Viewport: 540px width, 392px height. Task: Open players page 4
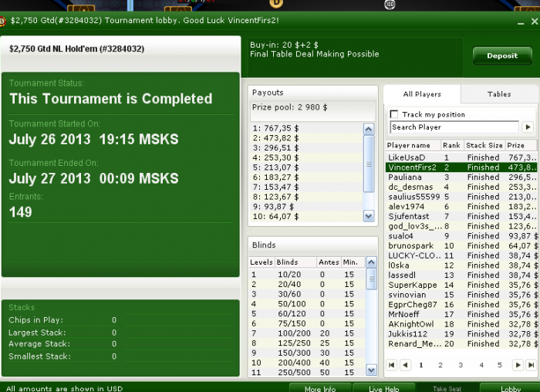(x=481, y=365)
